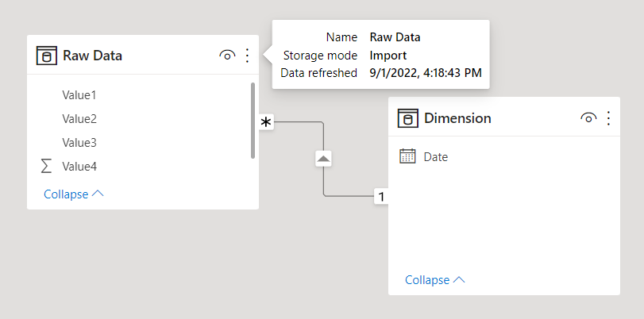Toggle visibility of the Raw Data table
644x319 pixels.
pos(227,56)
